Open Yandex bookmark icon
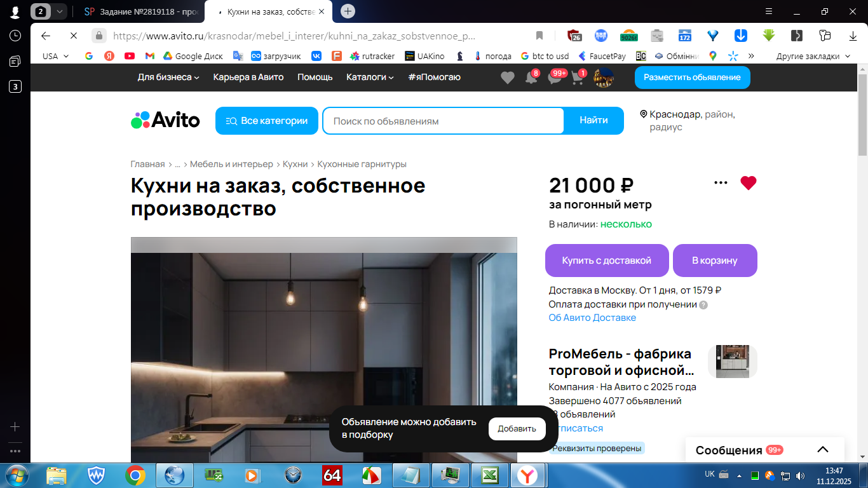This screenshot has width=868, height=488. (x=109, y=56)
